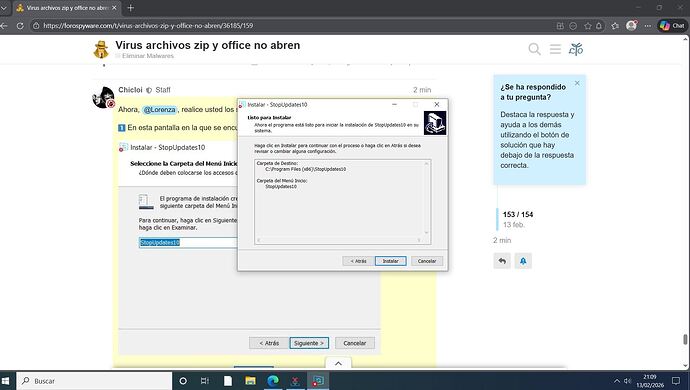Click the browser notifications bell in address bar
The width and height of the screenshot is (690, 390).
[x=599, y=26]
